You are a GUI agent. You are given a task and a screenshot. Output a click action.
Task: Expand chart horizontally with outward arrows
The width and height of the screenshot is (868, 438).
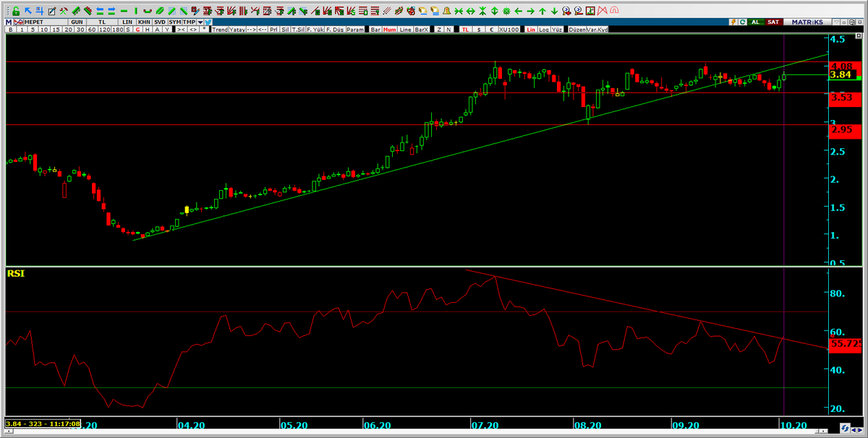(x=471, y=11)
